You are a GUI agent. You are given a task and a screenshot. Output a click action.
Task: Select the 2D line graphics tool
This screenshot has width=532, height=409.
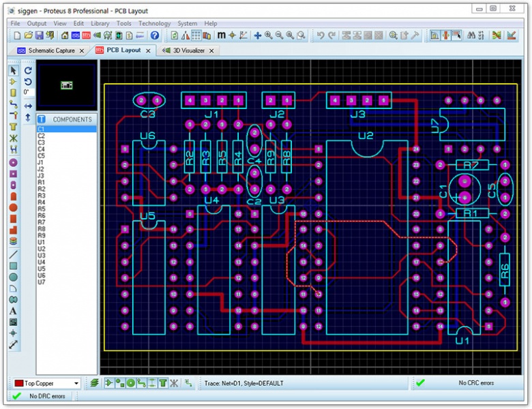13,254
